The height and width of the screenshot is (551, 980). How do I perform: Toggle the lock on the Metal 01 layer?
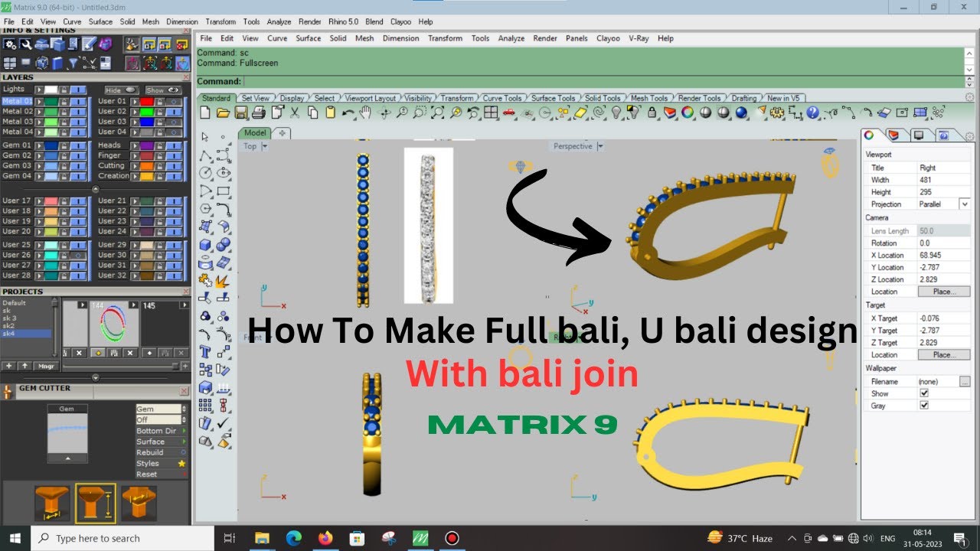pyautogui.click(x=65, y=101)
